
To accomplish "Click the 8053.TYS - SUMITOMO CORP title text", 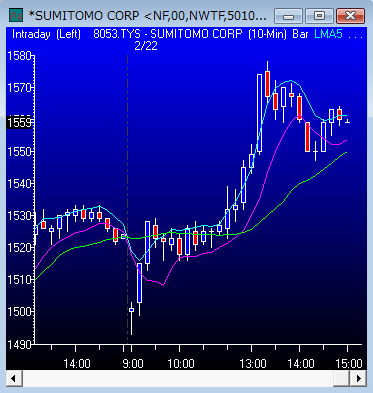I will click(x=168, y=34).
